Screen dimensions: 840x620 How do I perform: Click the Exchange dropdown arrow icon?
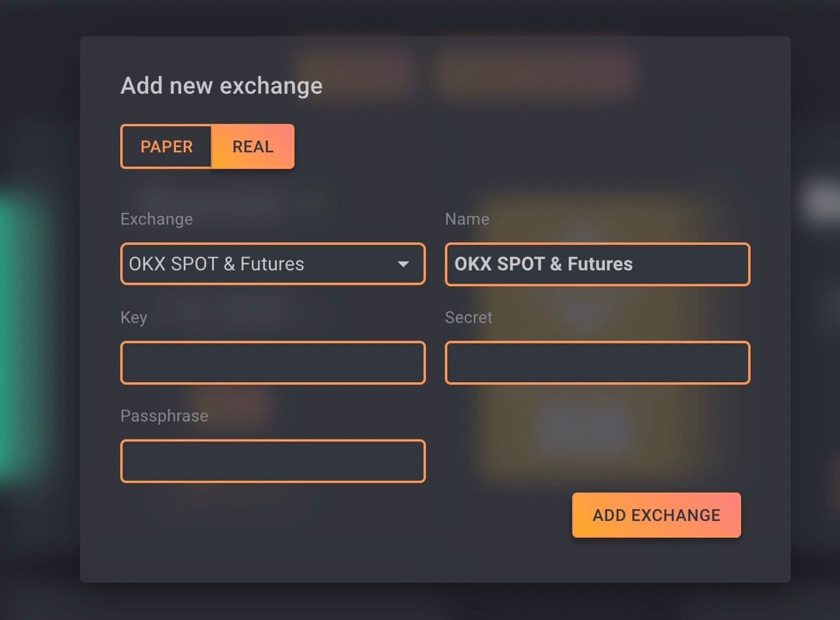click(404, 264)
